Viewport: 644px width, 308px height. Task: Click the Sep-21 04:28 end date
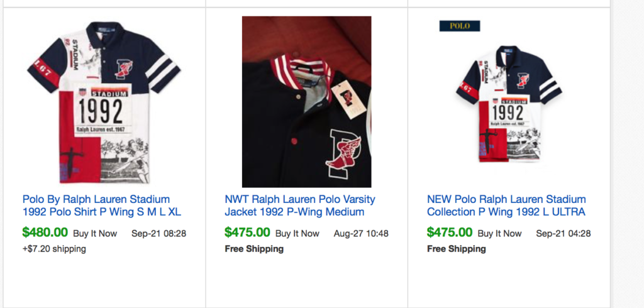coord(563,233)
